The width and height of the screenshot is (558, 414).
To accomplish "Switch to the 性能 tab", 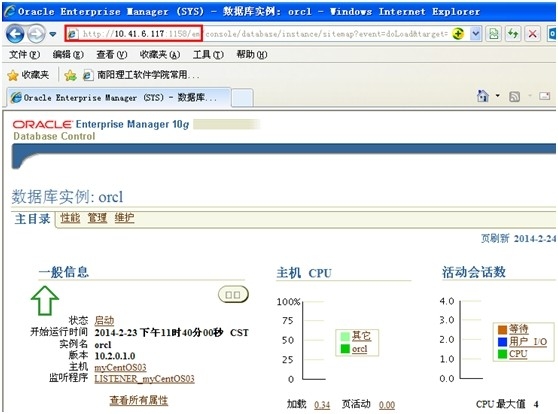I will tap(70, 218).
